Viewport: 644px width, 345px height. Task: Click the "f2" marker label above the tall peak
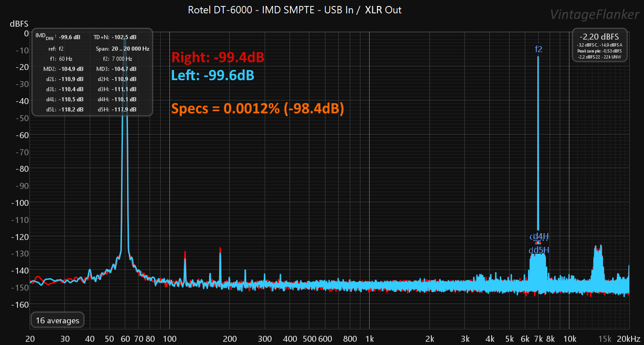pyautogui.click(x=539, y=49)
